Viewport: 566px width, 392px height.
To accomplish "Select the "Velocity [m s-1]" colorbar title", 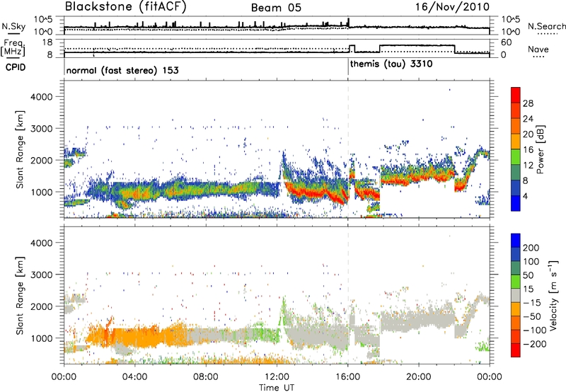I will coord(553,295).
